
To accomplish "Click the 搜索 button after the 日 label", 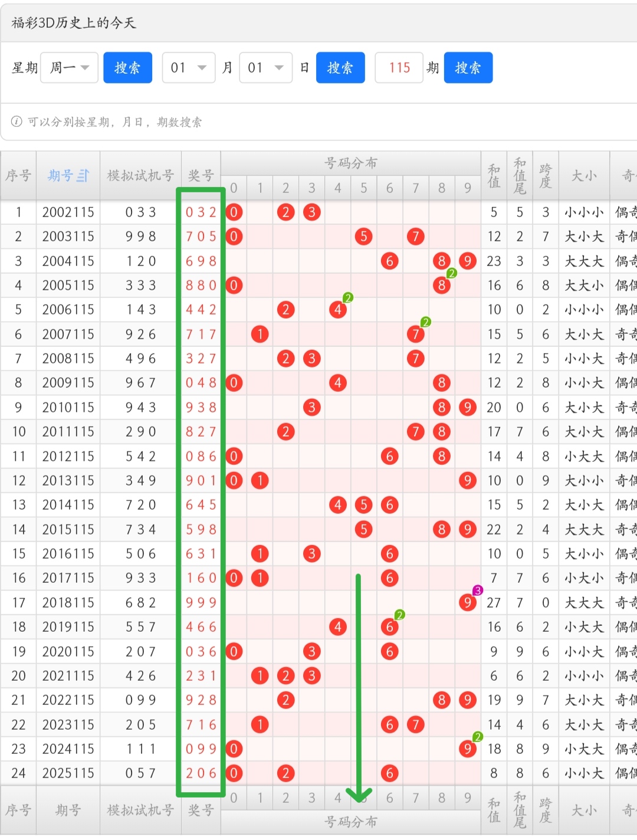I will click(x=340, y=68).
